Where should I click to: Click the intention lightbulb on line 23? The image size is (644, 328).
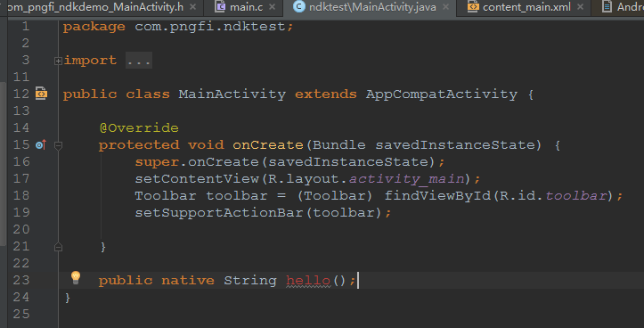pyautogui.click(x=76, y=278)
